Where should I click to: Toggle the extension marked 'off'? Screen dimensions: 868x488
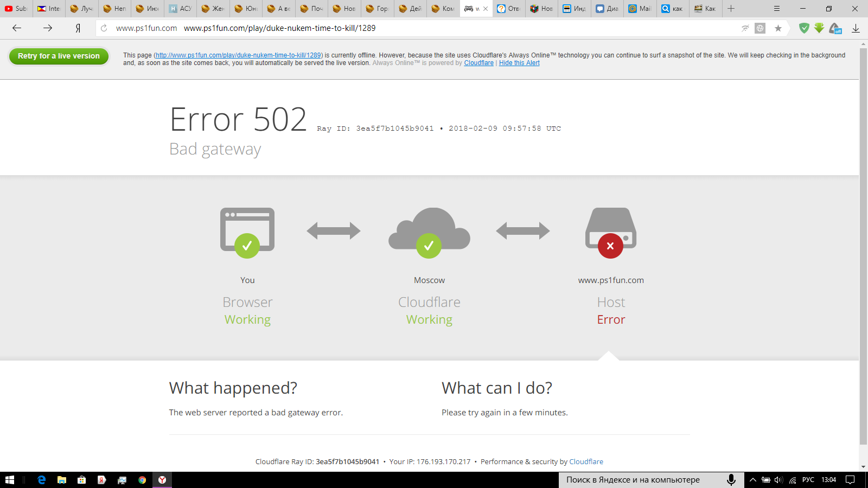click(835, 28)
